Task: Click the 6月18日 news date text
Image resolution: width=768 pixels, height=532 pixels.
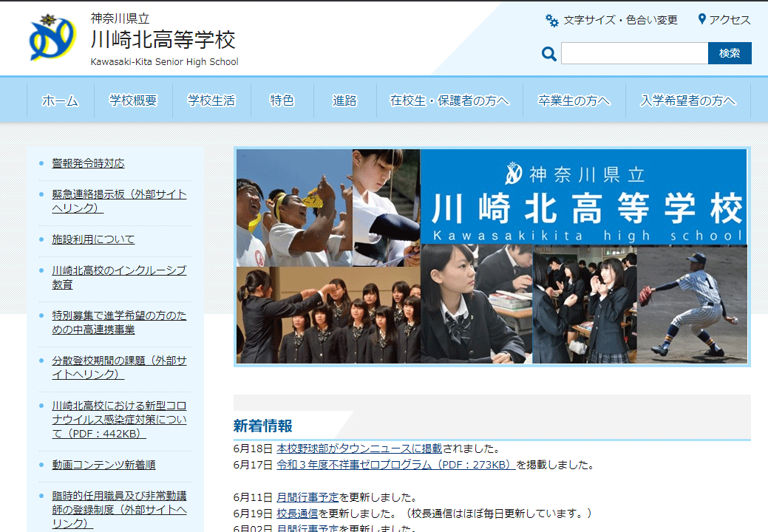Action: point(253,449)
